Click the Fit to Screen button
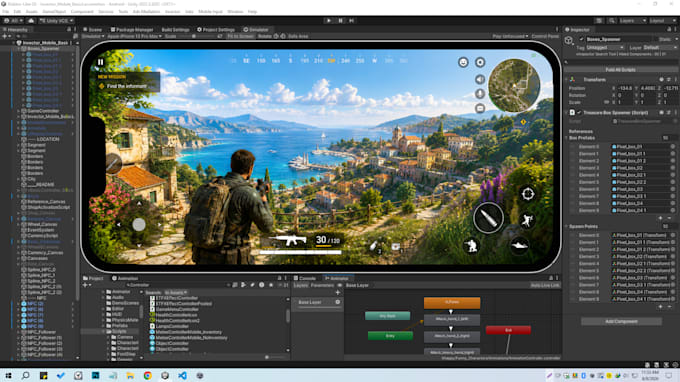The image size is (680, 382). point(240,36)
